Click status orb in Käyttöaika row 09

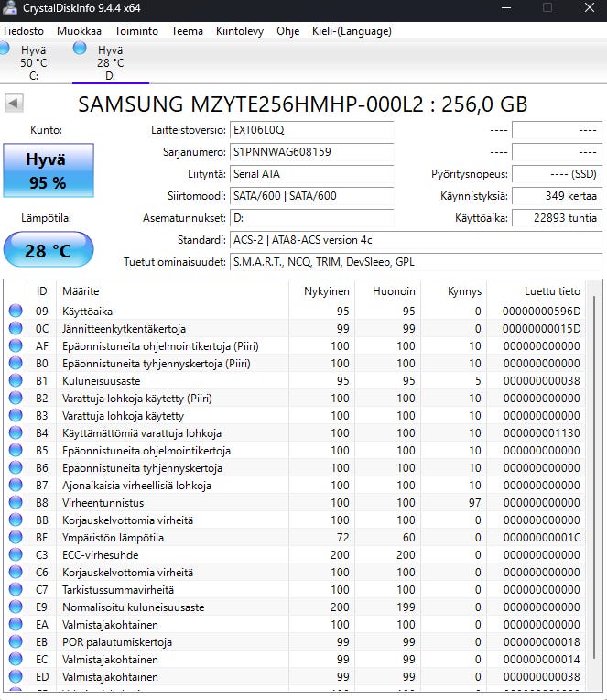click(x=16, y=311)
